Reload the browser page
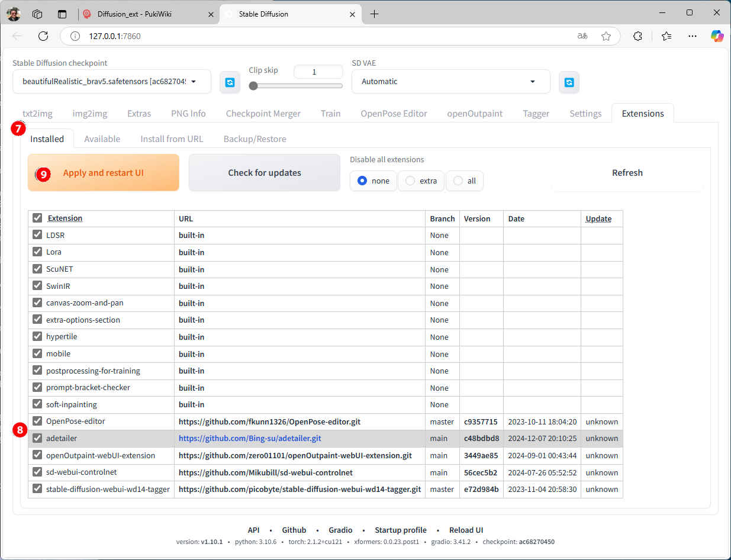731x560 pixels. click(43, 36)
